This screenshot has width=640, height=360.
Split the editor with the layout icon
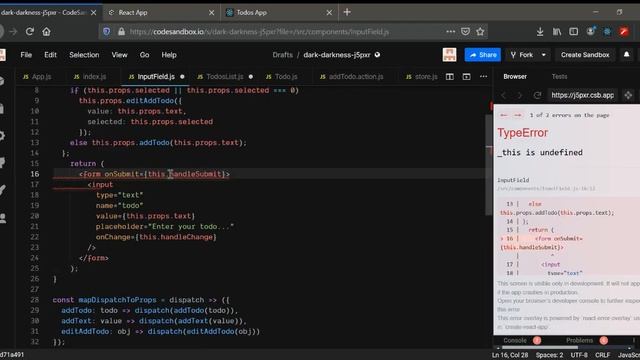click(449, 77)
